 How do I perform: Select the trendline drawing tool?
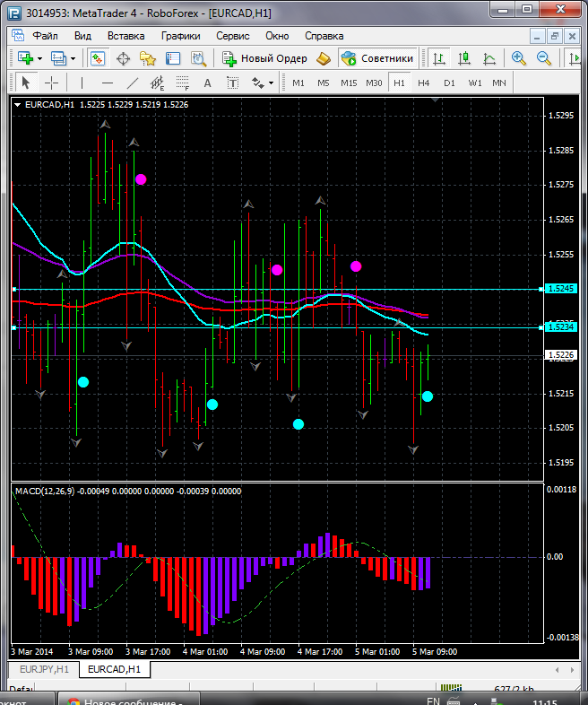[133, 83]
